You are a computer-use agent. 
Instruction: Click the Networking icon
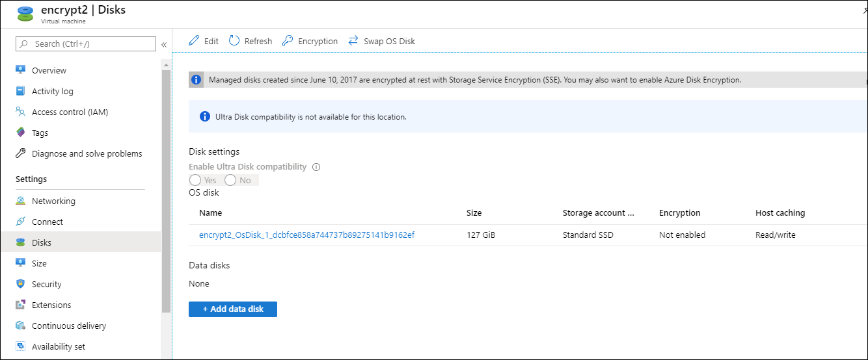click(x=20, y=201)
